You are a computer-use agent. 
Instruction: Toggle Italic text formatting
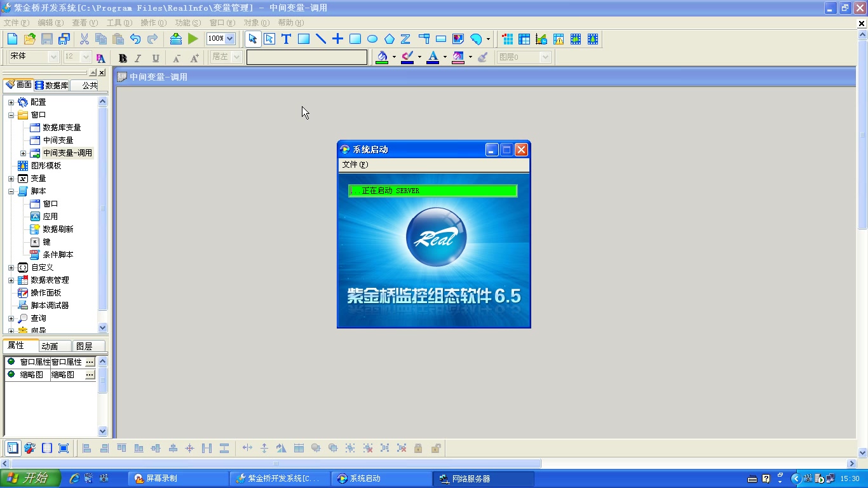(139, 58)
